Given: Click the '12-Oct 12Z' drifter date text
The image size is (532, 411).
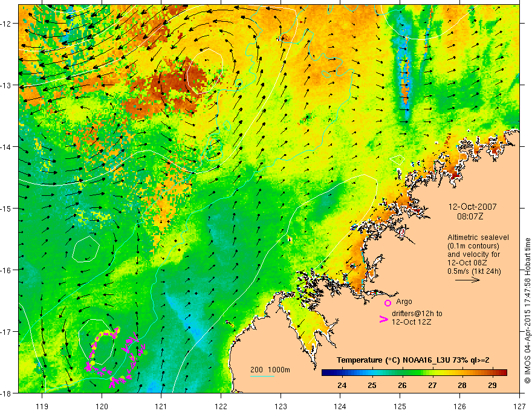Looking at the screenshot, I should (411, 322).
